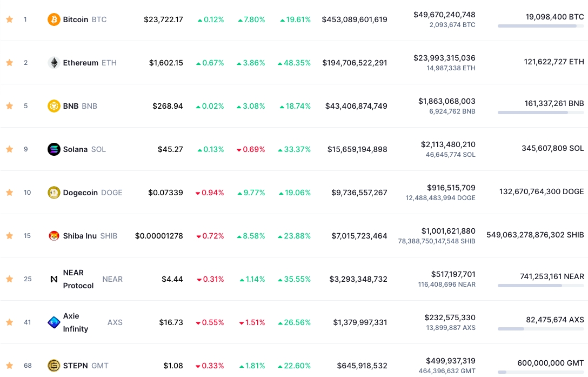This screenshot has width=588, height=377.
Task: Click the Dogecoin logo icon
Action: 54,193
